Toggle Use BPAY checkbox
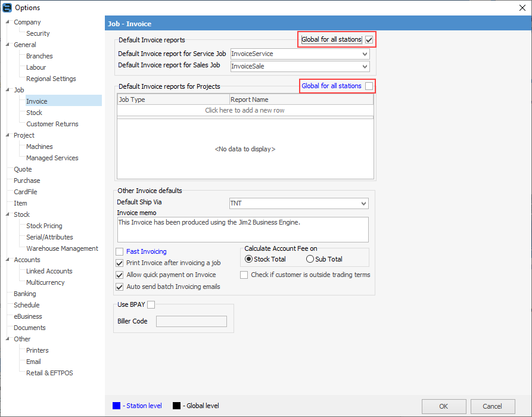Viewport: 532px width, 417px height. [151, 305]
